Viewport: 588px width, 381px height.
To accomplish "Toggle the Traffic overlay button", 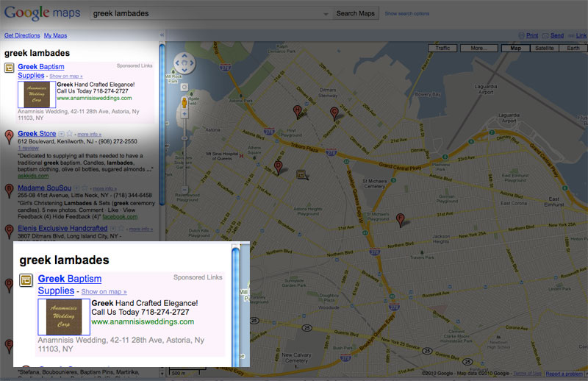I will [443, 48].
